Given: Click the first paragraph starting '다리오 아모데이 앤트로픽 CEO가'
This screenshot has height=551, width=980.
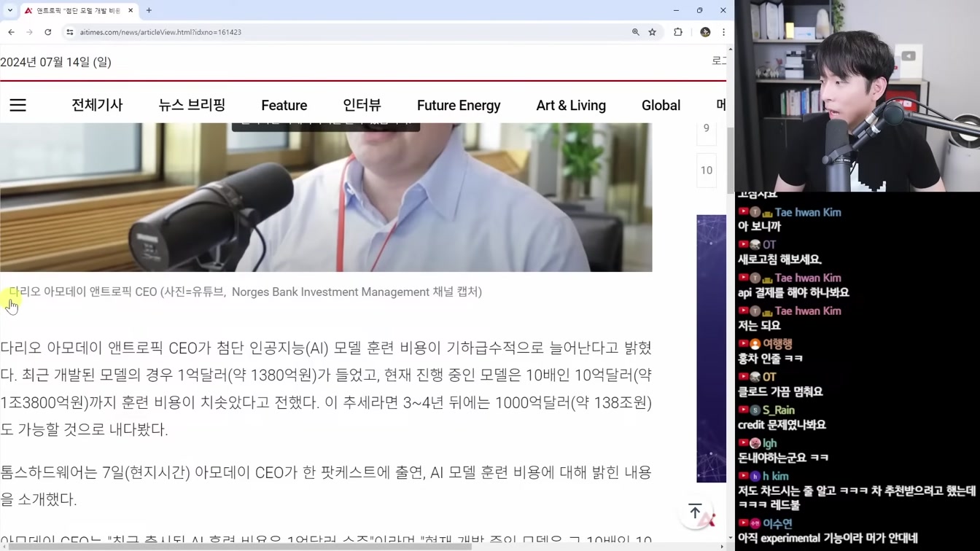Looking at the screenshot, I should click(326, 388).
